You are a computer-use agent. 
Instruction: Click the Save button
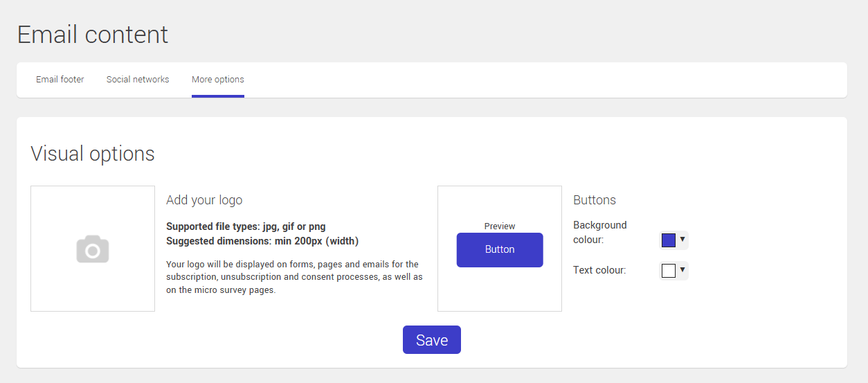[431, 340]
